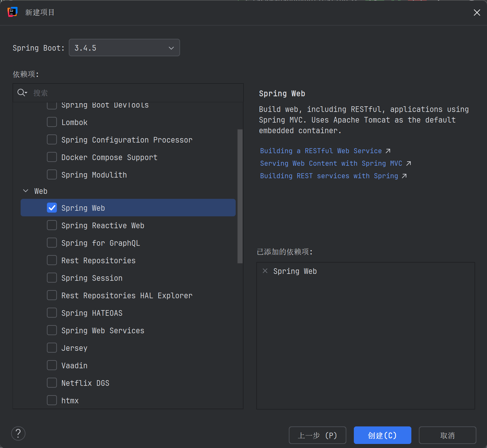Enable the Lombok checkbox
Screen dimensions: 487x448
click(x=52, y=122)
